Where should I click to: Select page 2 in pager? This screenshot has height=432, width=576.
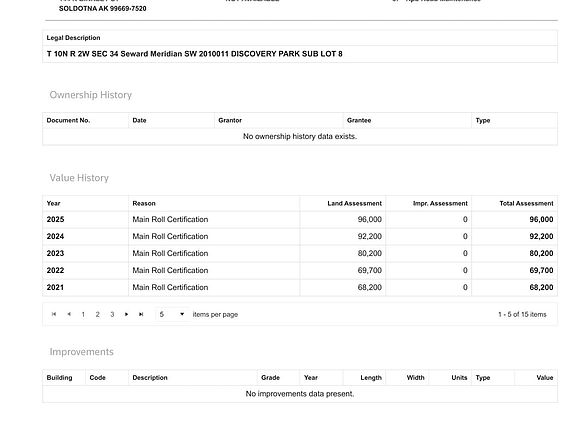[98, 314]
